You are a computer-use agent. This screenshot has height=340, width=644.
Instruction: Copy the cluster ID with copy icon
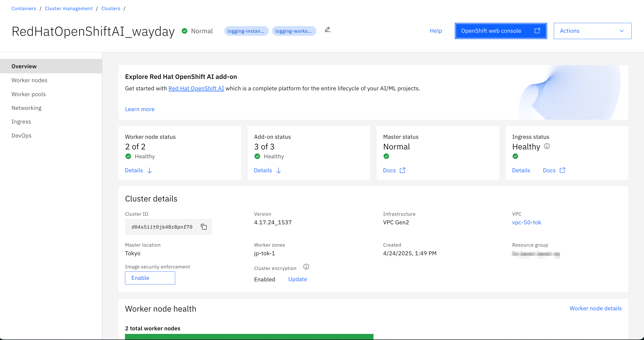pyautogui.click(x=204, y=227)
